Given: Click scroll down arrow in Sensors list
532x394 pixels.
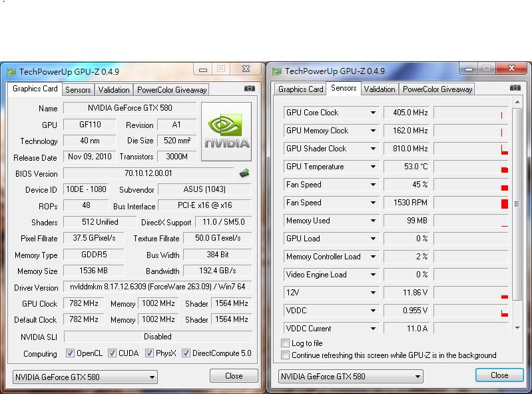Looking at the screenshot, I should 517,328.
